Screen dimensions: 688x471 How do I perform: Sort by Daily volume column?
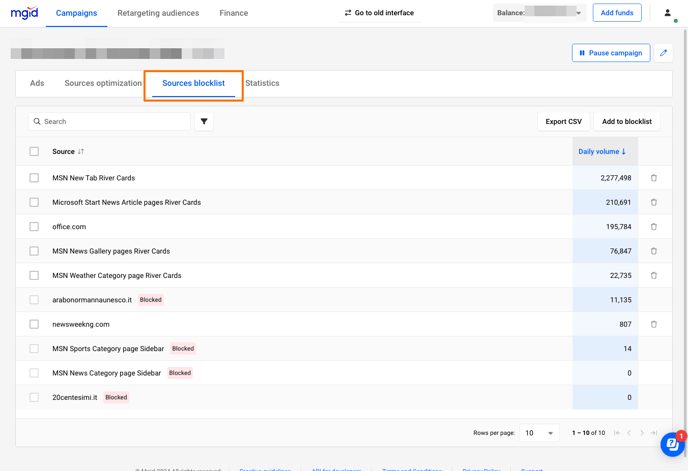[602, 152]
